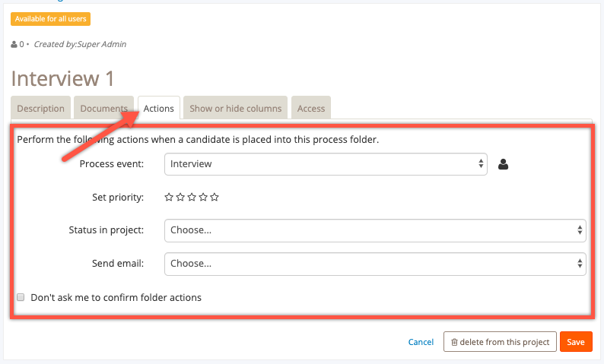Open the Send email dropdown

pos(375,264)
